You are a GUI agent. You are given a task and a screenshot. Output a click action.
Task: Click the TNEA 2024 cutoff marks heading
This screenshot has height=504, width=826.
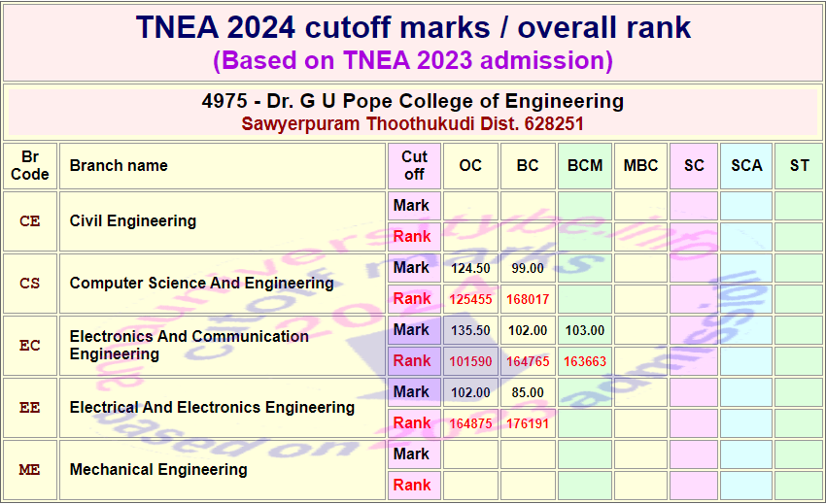(413, 27)
